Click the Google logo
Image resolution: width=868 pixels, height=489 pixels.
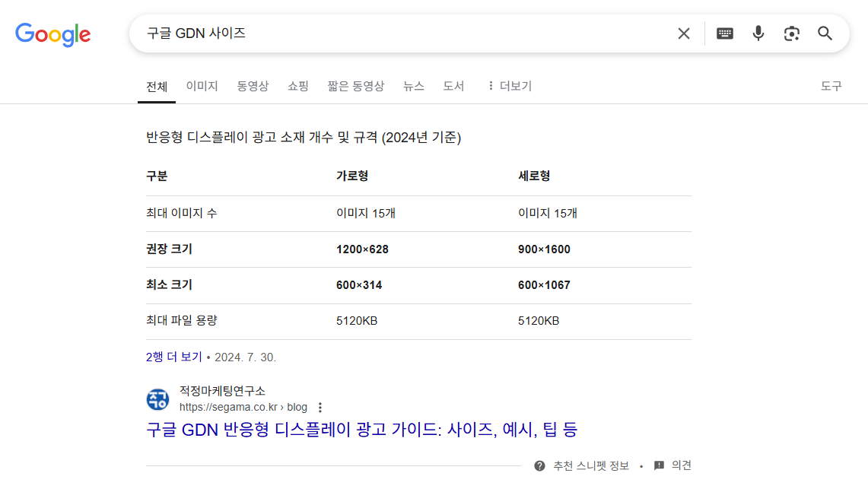click(x=52, y=34)
